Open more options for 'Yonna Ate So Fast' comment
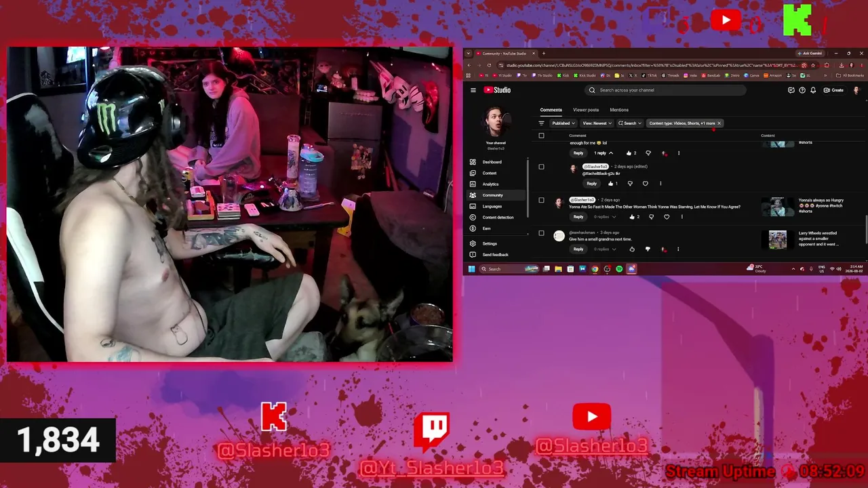This screenshot has width=868, height=488. click(682, 217)
